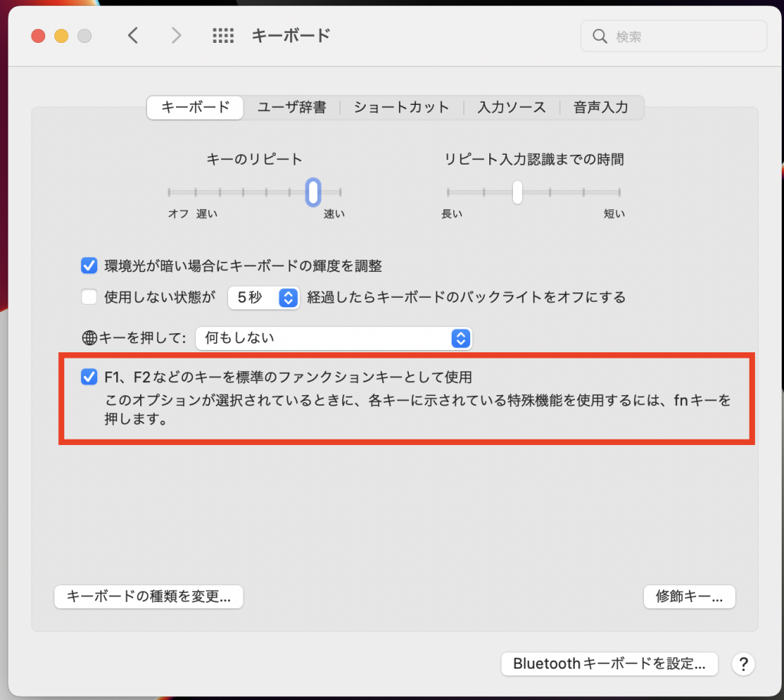Open the 入力ソース tab
Viewport: 784px width, 700px height.
(511, 107)
